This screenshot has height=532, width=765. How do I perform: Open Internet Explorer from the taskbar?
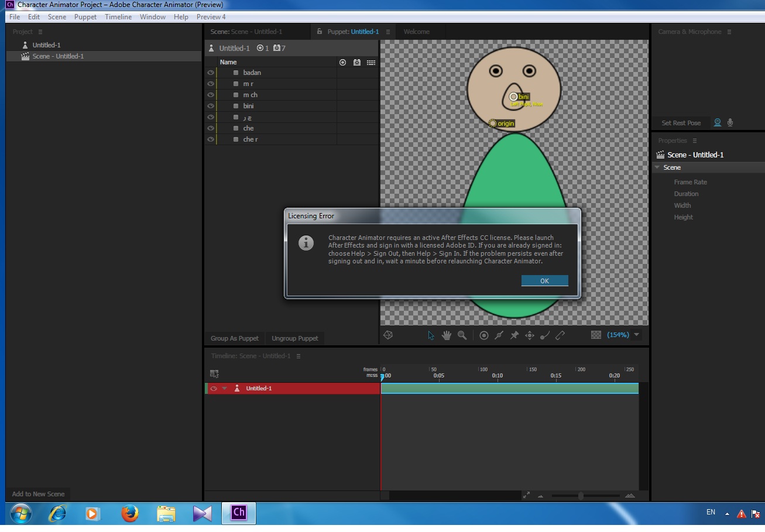(x=57, y=513)
